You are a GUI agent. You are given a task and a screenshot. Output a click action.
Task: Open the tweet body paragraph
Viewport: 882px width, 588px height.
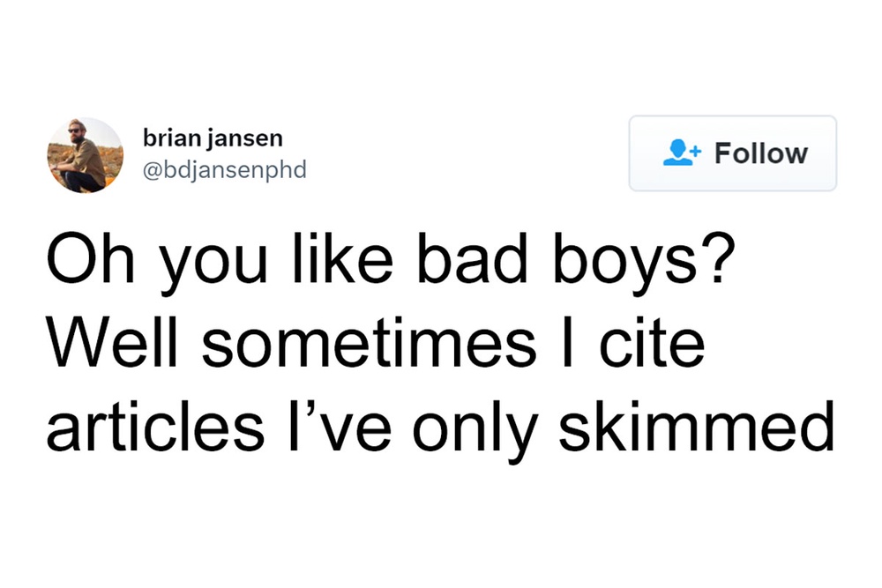[397, 342]
